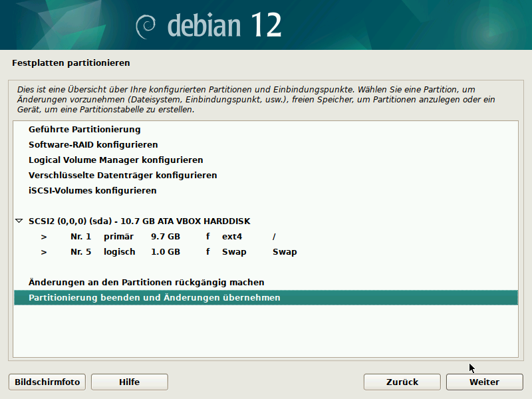Viewport: 532px width, 399px height.
Task: Configure iSCSI-Volumes
Action: click(90, 190)
